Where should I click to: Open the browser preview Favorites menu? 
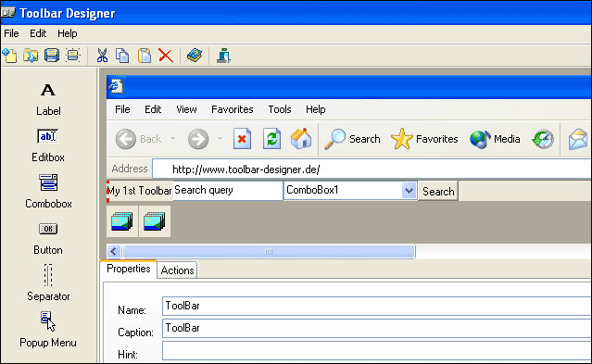233,109
